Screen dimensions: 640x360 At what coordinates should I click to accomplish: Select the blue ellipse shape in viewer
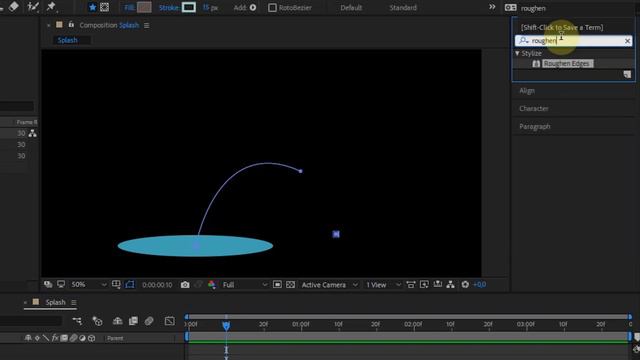195,246
